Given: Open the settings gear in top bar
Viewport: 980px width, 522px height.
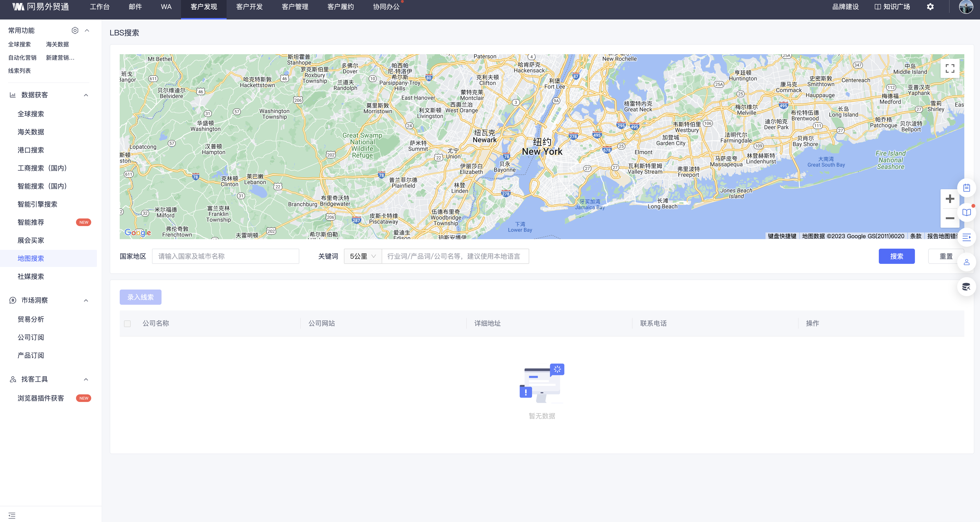Looking at the screenshot, I should click(930, 7).
